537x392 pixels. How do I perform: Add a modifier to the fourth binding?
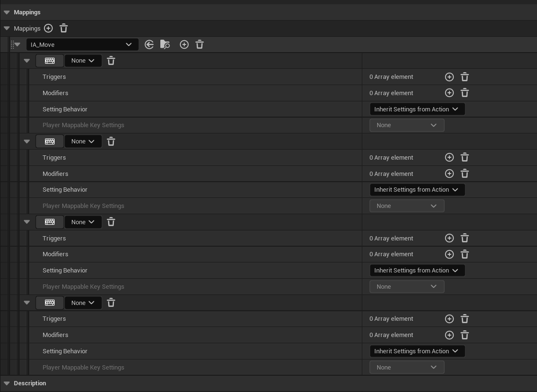[x=449, y=335]
